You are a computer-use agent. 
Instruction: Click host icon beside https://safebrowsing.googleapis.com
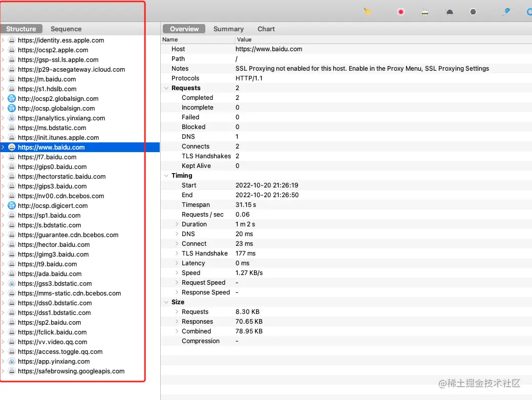[x=12, y=371]
